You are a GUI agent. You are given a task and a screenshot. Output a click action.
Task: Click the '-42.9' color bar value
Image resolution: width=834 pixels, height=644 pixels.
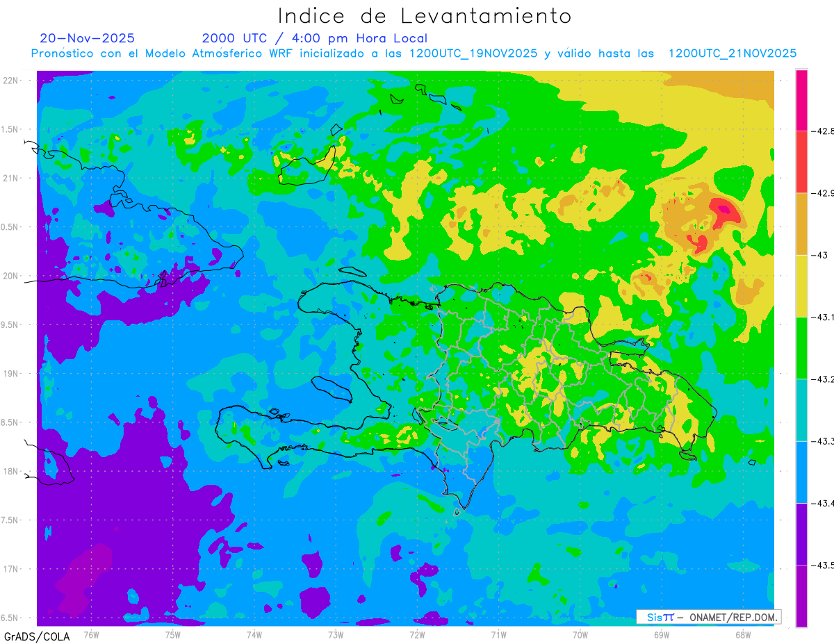[x=823, y=193]
